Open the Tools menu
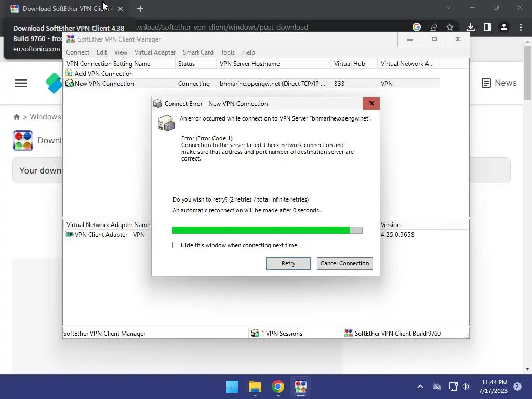 click(x=228, y=52)
